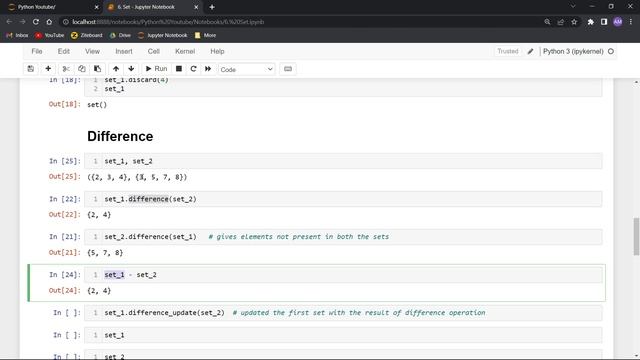This screenshot has width=640, height=360.
Task: Open the Insert menu
Action: click(x=124, y=51)
